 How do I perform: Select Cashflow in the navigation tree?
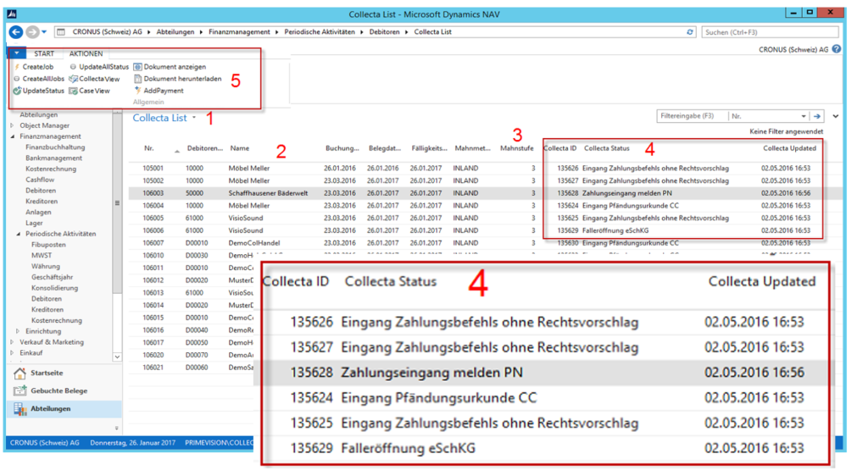click(x=40, y=180)
